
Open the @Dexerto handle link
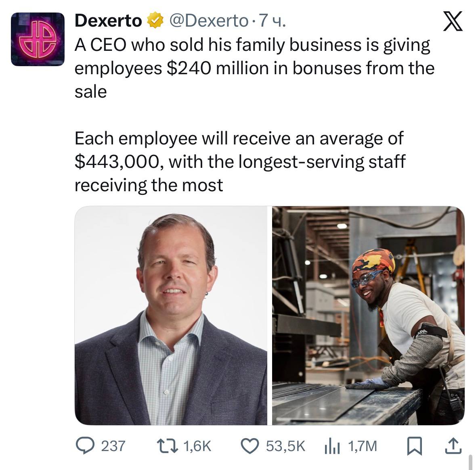(208, 21)
